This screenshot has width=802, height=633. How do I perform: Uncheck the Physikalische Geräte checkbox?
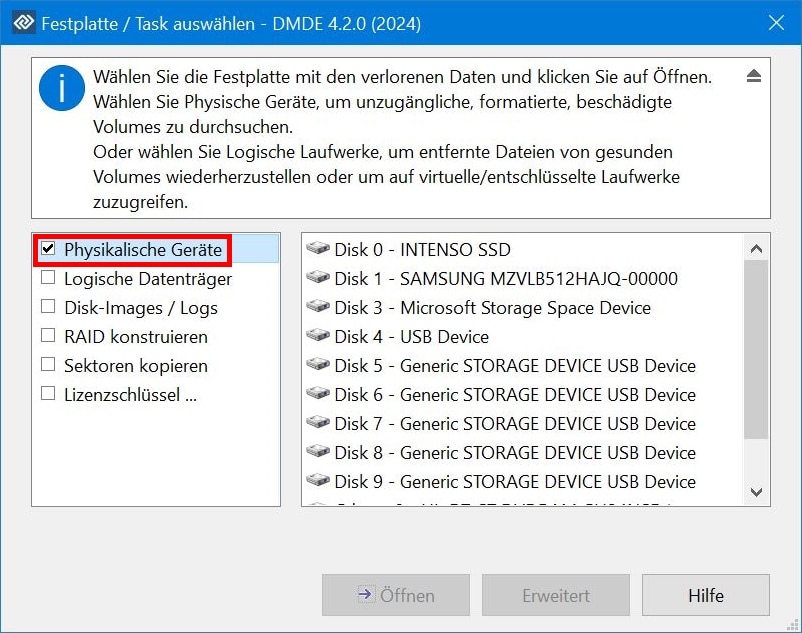tap(48, 248)
